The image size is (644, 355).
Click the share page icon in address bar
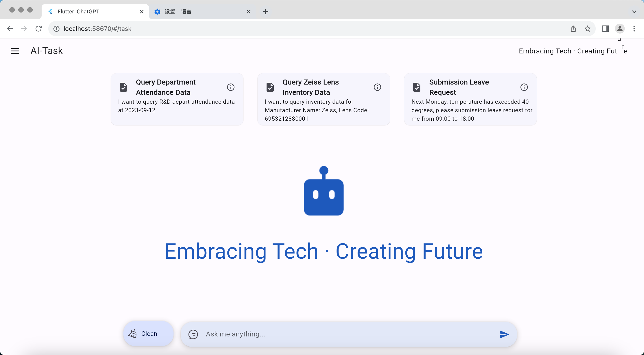click(x=573, y=29)
